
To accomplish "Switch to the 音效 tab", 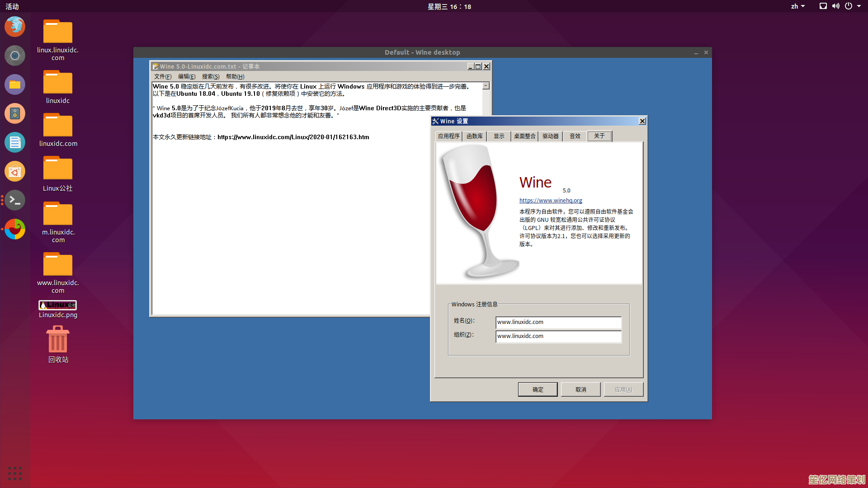I will tap(575, 136).
